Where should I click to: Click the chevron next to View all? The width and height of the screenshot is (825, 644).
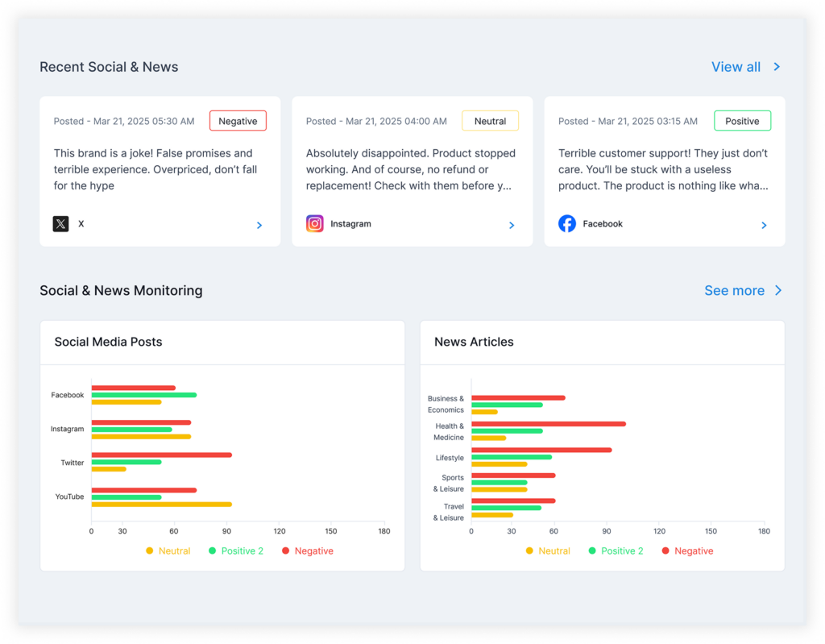point(777,67)
